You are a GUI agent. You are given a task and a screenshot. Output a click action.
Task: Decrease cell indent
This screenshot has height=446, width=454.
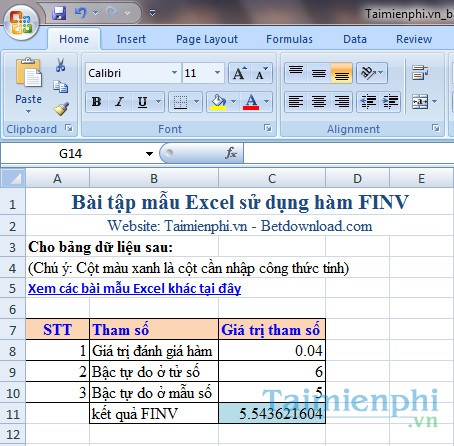click(368, 102)
